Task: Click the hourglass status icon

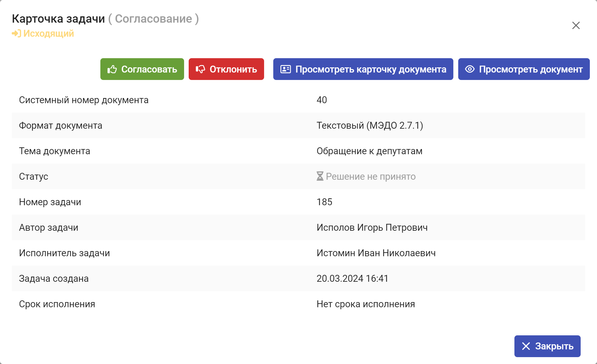Action: click(x=320, y=176)
